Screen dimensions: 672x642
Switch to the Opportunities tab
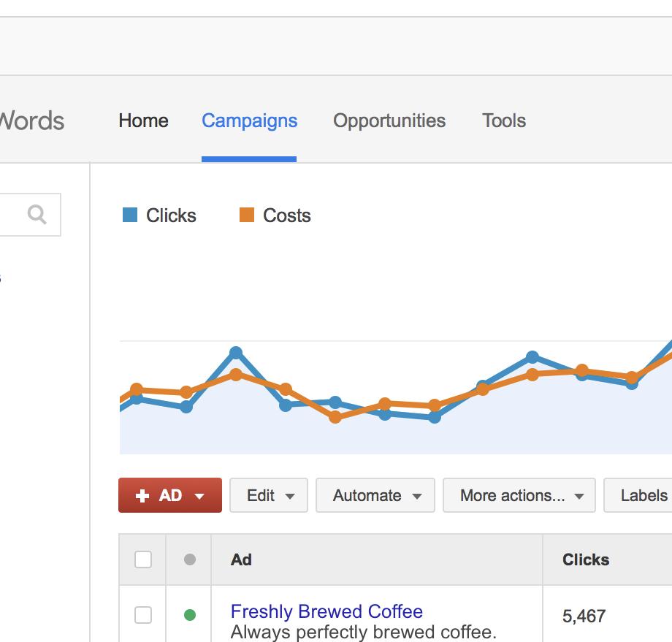(389, 121)
